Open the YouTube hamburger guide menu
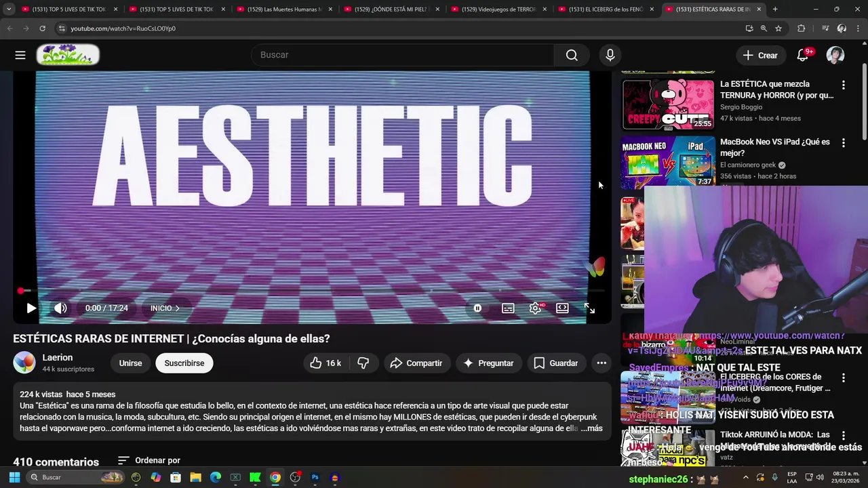Screen dimensions: 868x488 pos(20,55)
